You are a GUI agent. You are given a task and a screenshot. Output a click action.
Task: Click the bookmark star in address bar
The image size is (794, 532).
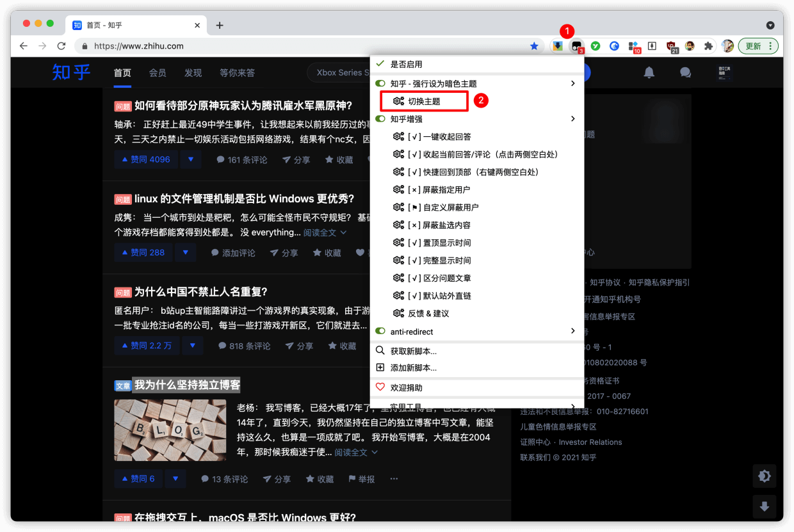(534, 46)
